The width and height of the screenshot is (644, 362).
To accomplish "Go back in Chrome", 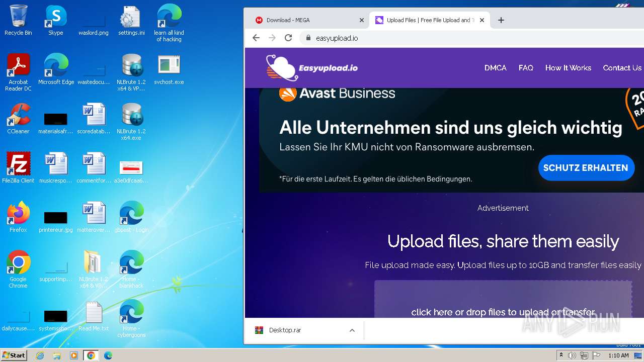I will click(256, 38).
